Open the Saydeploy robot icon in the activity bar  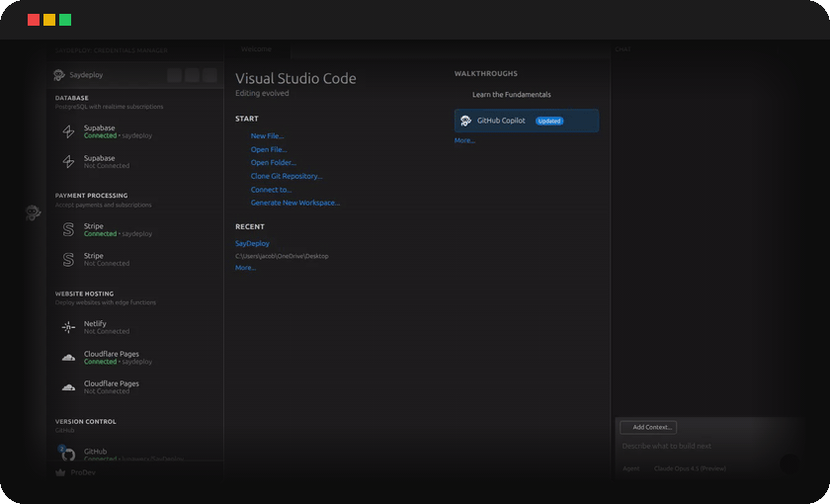pos(33,212)
